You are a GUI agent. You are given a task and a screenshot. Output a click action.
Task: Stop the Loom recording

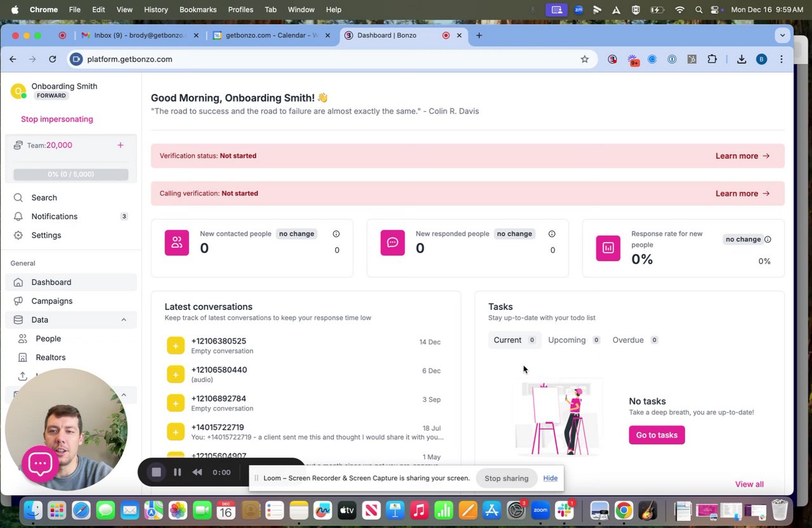pyautogui.click(x=157, y=472)
